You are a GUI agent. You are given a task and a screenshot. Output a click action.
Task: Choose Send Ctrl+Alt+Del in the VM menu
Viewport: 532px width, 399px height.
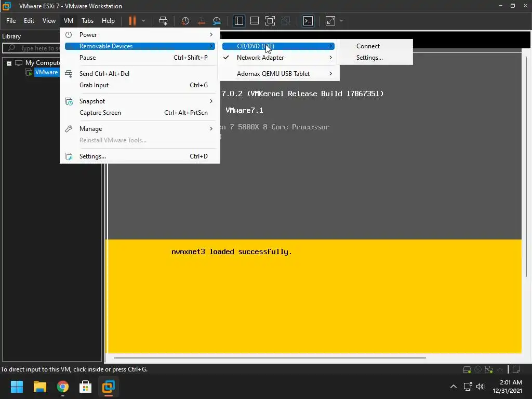point(140,74)
